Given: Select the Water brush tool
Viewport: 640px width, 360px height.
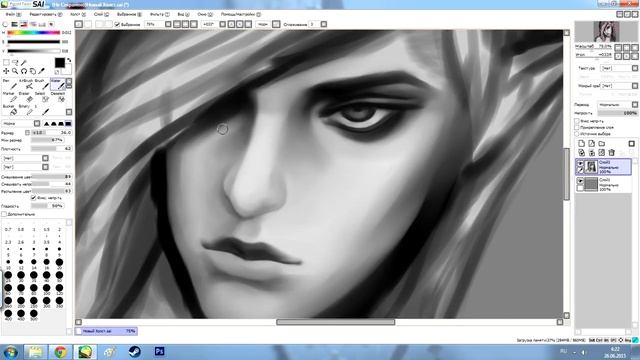Looking at the screenshot, I should click(58, 84).
